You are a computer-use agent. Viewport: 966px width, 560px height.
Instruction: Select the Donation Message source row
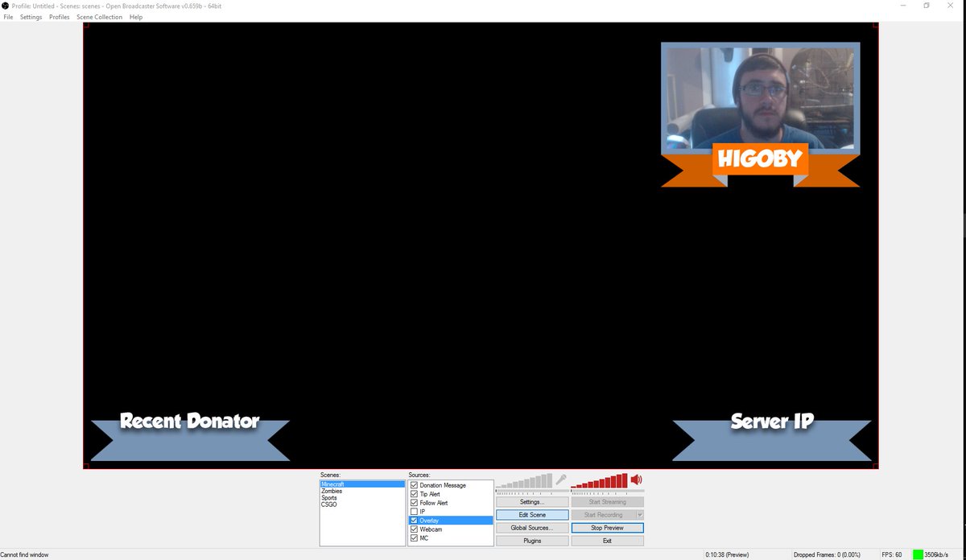click(451, 485)
